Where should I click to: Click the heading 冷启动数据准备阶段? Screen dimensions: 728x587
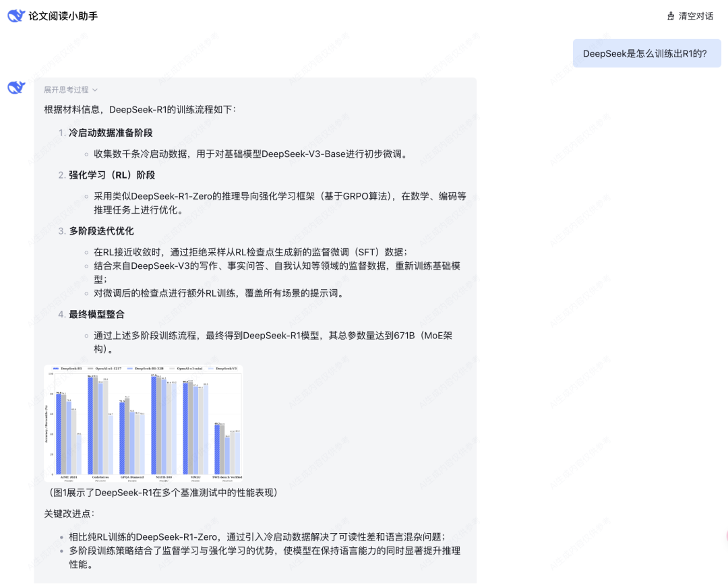(x=110, y=132)
